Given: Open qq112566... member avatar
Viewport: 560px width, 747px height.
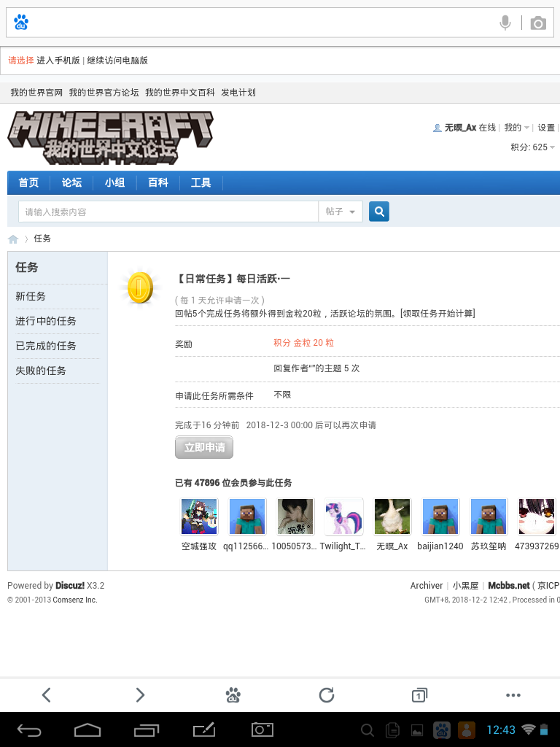Looking at the screenshot, I should point(247,516).
